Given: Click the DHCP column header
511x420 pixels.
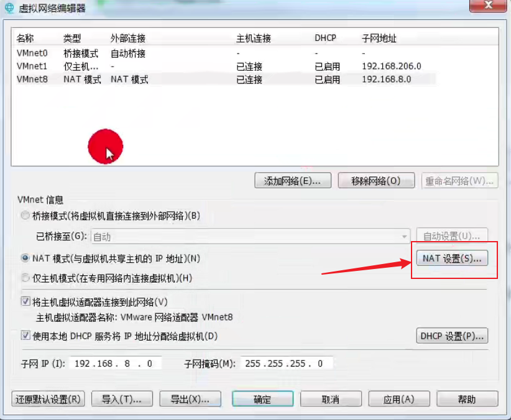Looking at the screenshot, I should [x=325, y=38].
